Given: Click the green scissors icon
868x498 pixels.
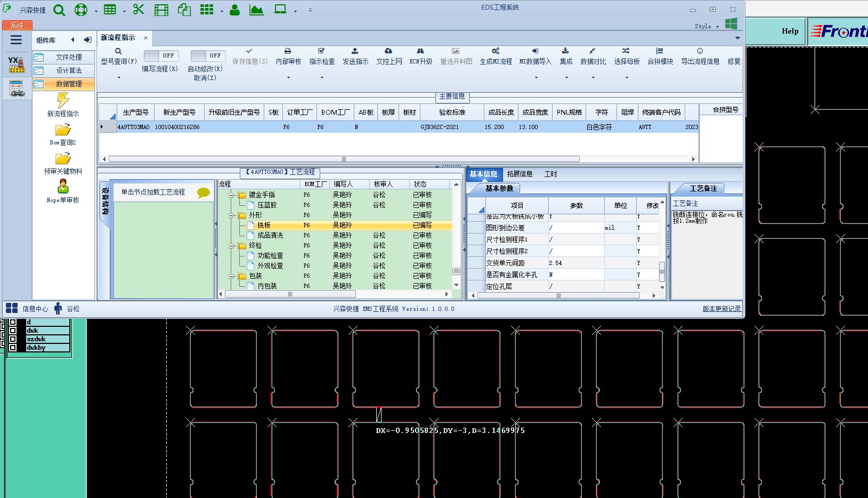Looking at the screenshot, I should click(139, 10).
